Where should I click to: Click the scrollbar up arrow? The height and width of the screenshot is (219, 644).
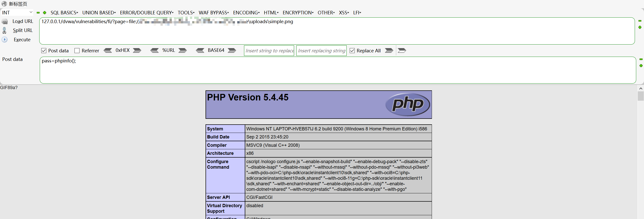click(641, 88)
